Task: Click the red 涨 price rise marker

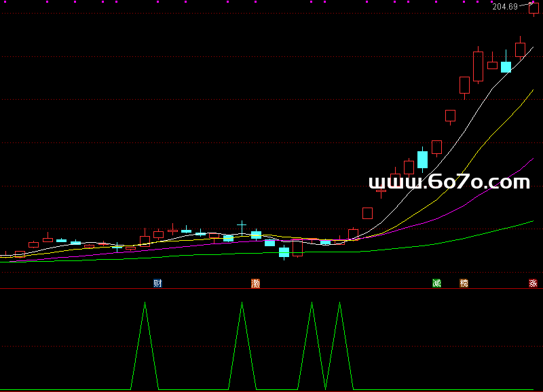Action: click(533, 283)
